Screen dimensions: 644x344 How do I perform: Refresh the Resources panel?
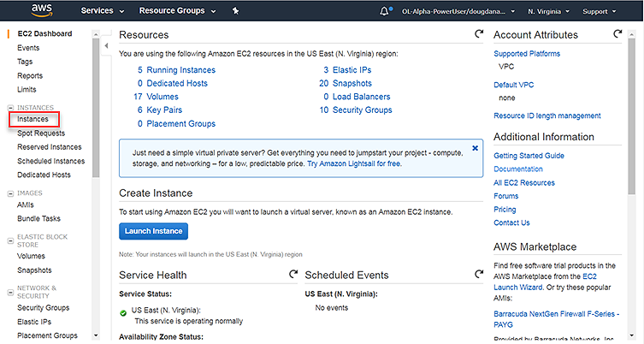[x=479, y=34]
